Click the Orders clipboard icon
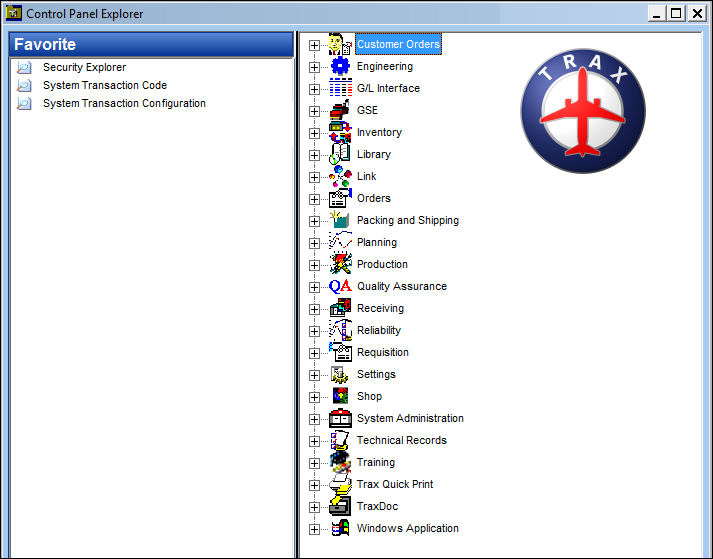Image resolution: width=713 pixels, height=559 pixels. click(340, 198)
